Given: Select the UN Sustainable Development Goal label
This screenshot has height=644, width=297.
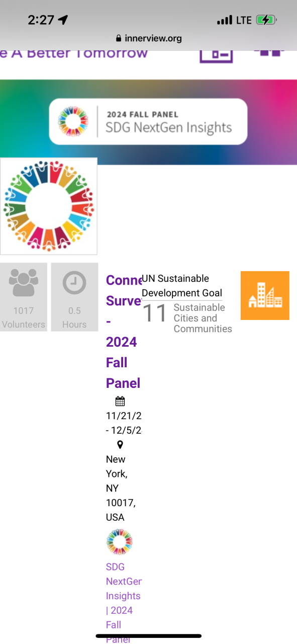Looking at the screenshot, I should 182,286.
